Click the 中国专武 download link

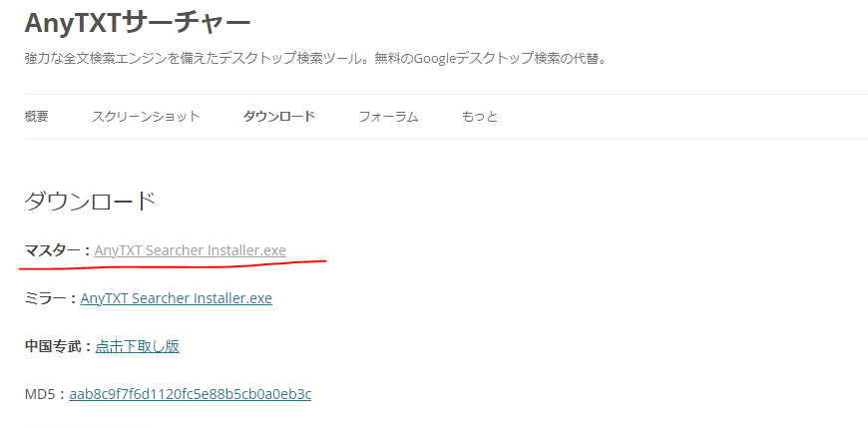[x=138, y=346]
